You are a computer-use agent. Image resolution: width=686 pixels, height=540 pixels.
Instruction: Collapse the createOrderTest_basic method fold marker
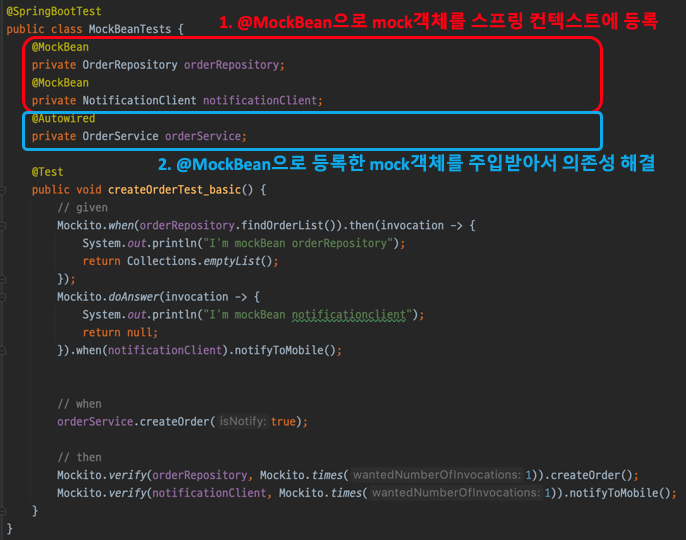(x=2, y=190)
